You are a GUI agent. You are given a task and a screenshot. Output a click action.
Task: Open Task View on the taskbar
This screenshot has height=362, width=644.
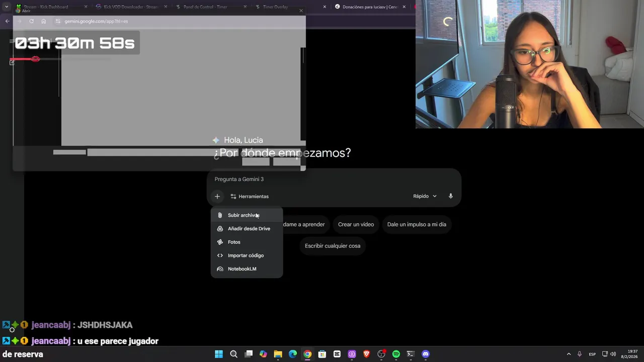tap(249, 354)
